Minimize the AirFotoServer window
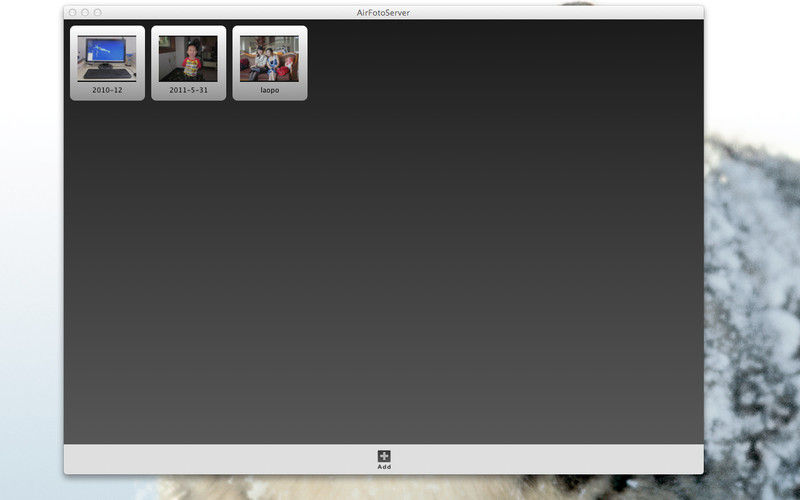The width and height of the screenshot is (800, 500). pos(85,12)
